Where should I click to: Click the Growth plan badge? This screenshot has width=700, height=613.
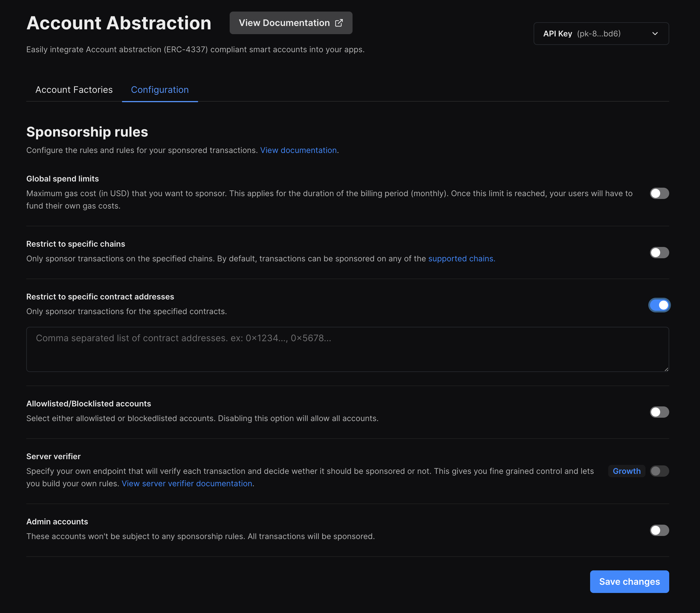(626, 471)
